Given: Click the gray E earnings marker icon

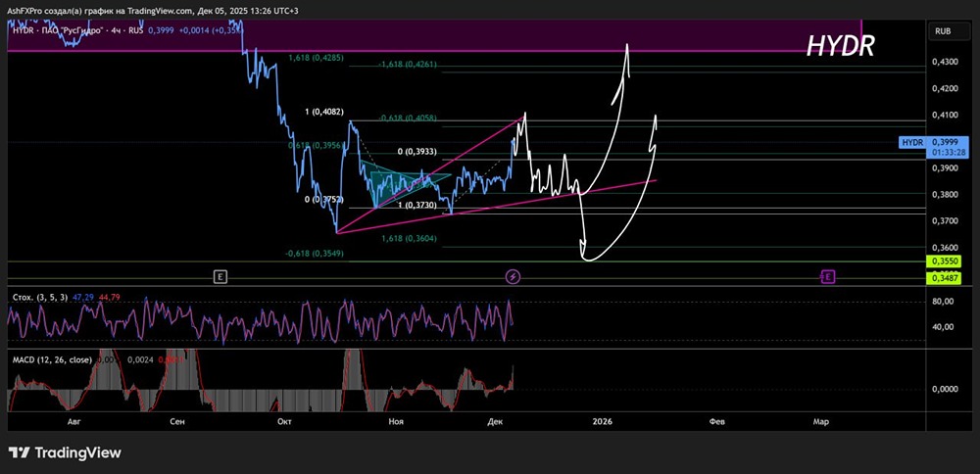Looking at the screenshot, I should pos(220,276).
